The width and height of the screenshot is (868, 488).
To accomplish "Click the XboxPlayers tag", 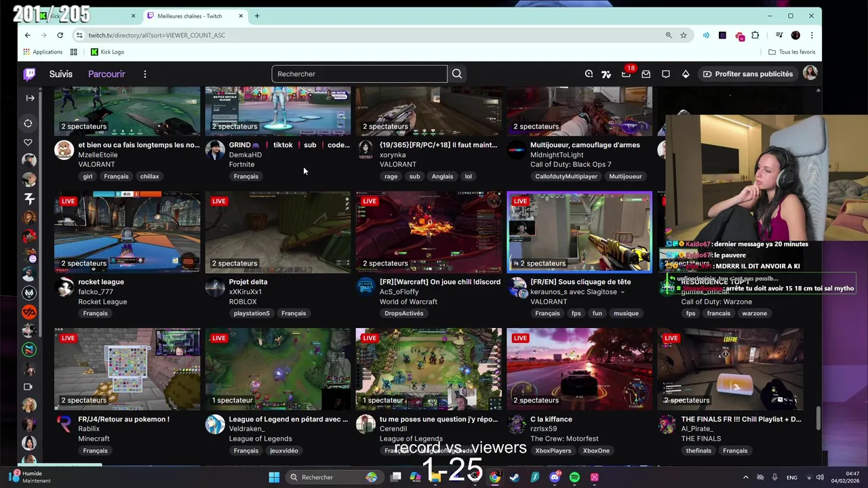I will click(x=553, y=451).
